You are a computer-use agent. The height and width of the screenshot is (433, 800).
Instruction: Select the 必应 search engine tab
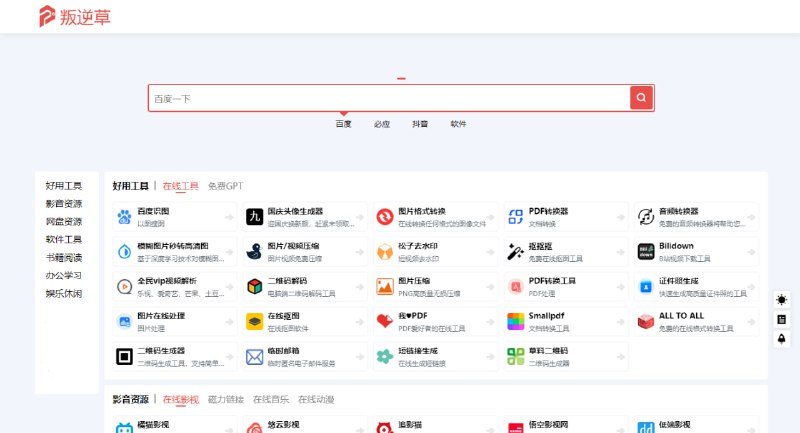click(x=382, y=124)
